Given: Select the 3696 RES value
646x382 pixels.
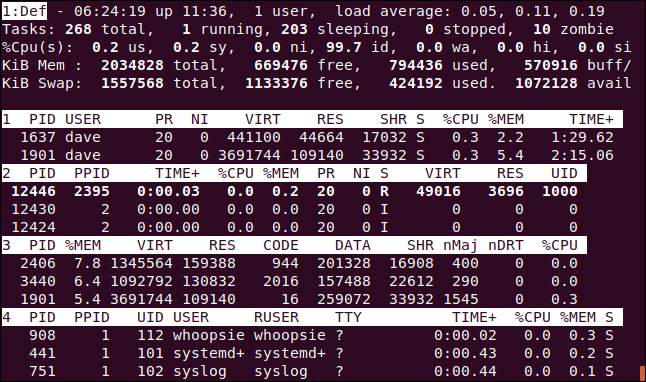Looking at the screenshot, I should click(506, 191).
